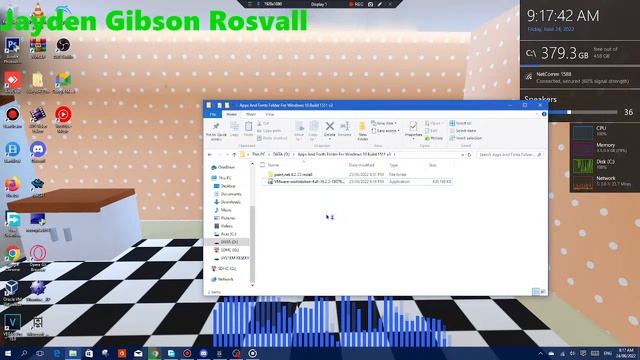The width and height of the screenshot is (640, 360).
Task: Open Properties from the ribbon
Action: click(x=413, y=130)
